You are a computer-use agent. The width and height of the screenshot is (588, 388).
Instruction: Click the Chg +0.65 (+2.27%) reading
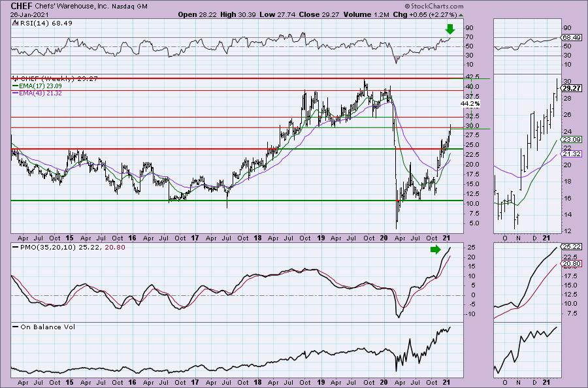pos(425,14)
